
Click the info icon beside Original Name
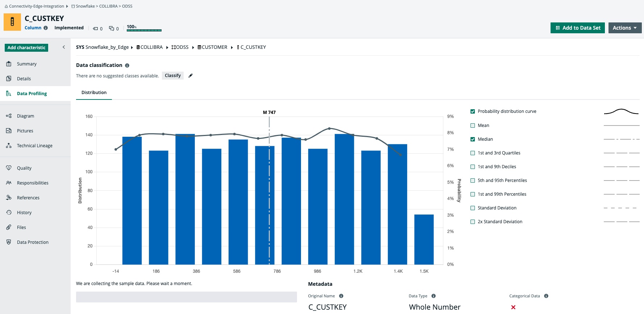pos(341,296)
